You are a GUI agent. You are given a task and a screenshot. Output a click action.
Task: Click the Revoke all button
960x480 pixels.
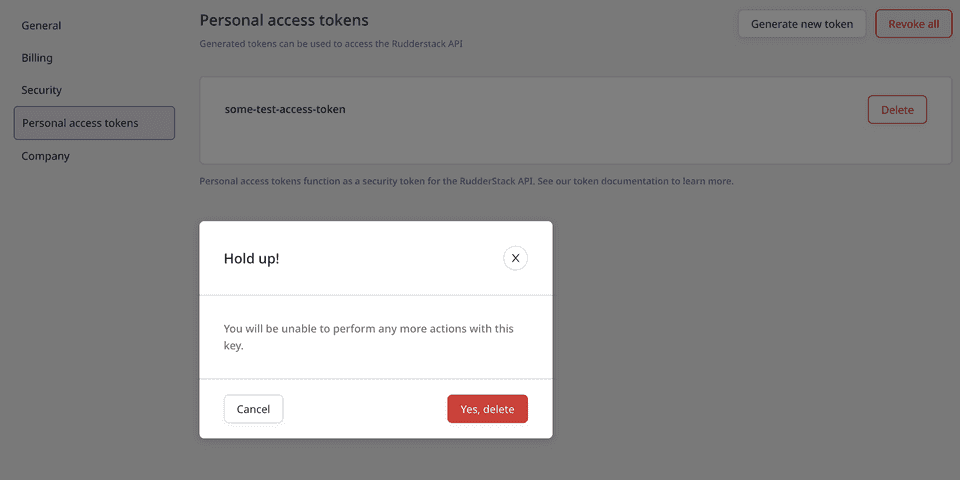[913, 24]
